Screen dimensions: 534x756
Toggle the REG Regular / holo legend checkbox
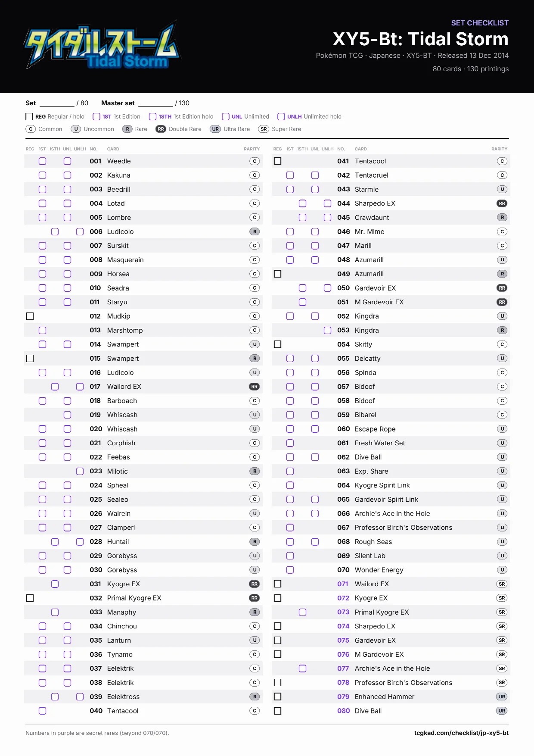tap(29, 116)
